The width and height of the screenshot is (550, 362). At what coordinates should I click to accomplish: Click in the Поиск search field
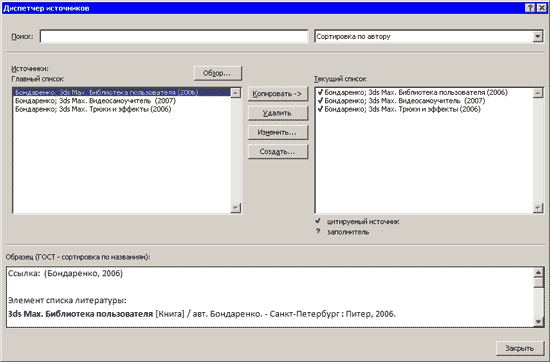click(174, 36)
